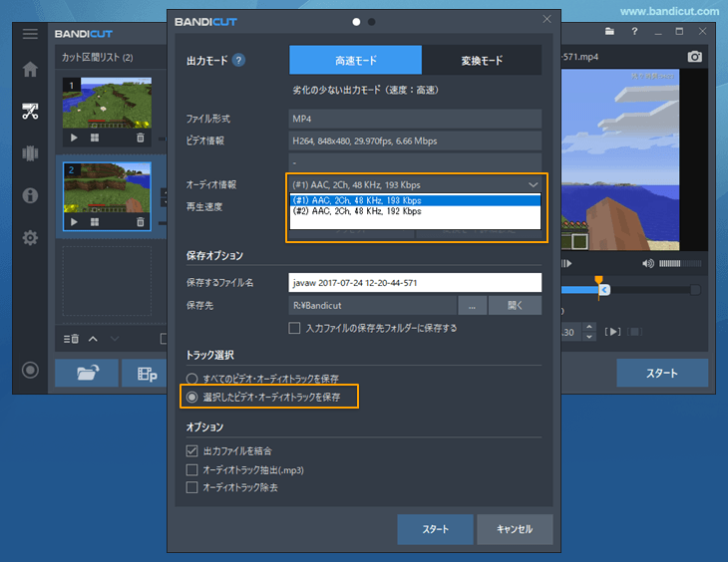Click the frame-step play icon under preview
Viewport: 728px width, 562px height.
pyautogui.click(x=566, y=264)
